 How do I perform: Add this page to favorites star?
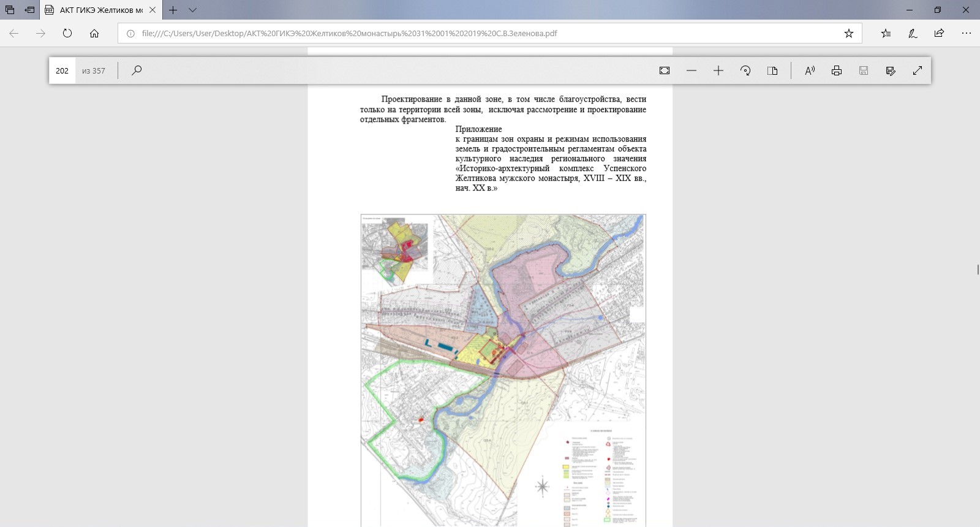849,33
